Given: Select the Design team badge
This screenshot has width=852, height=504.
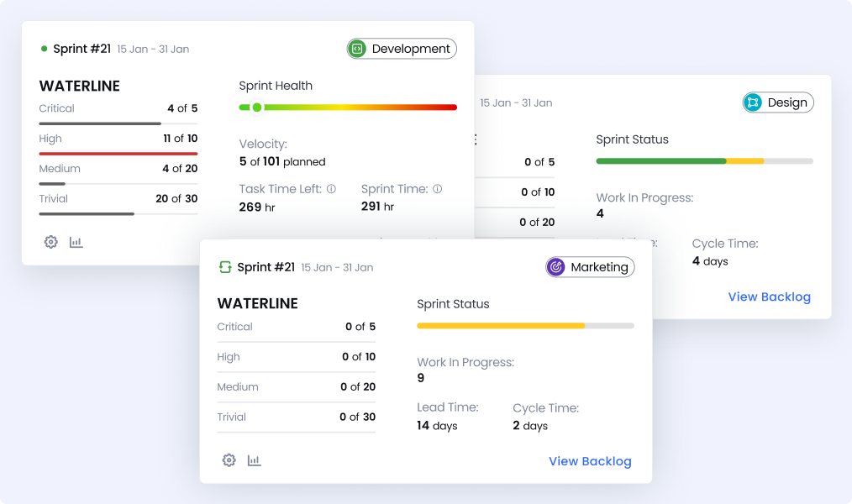Looking at the screenshot, I should point(778,102).
